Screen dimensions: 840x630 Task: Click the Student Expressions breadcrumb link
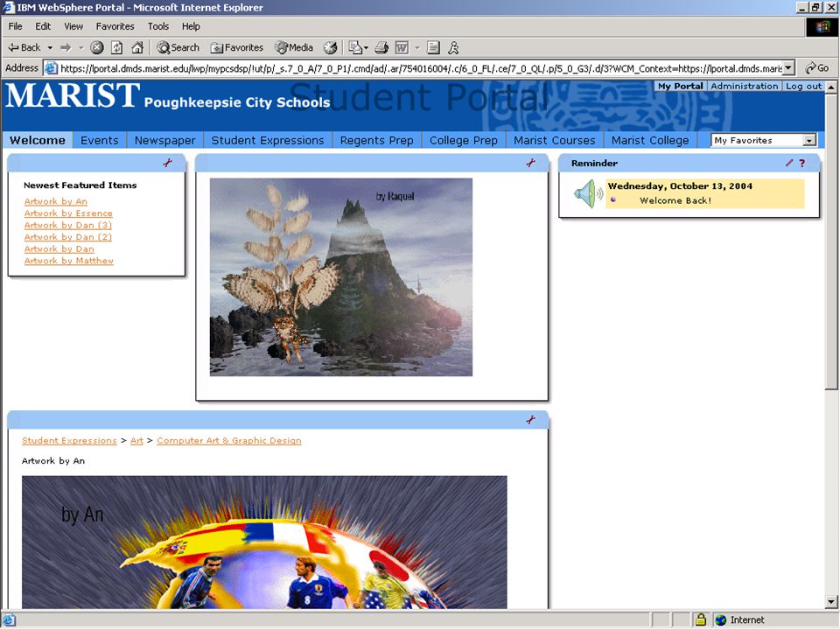pyautogui.click(x=69, y=440)
